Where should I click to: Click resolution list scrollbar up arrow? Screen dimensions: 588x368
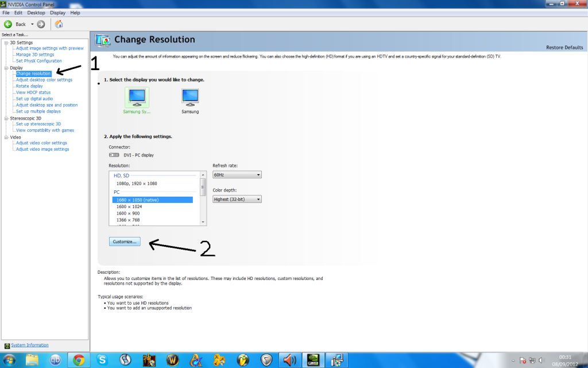(x=203, y=175)
